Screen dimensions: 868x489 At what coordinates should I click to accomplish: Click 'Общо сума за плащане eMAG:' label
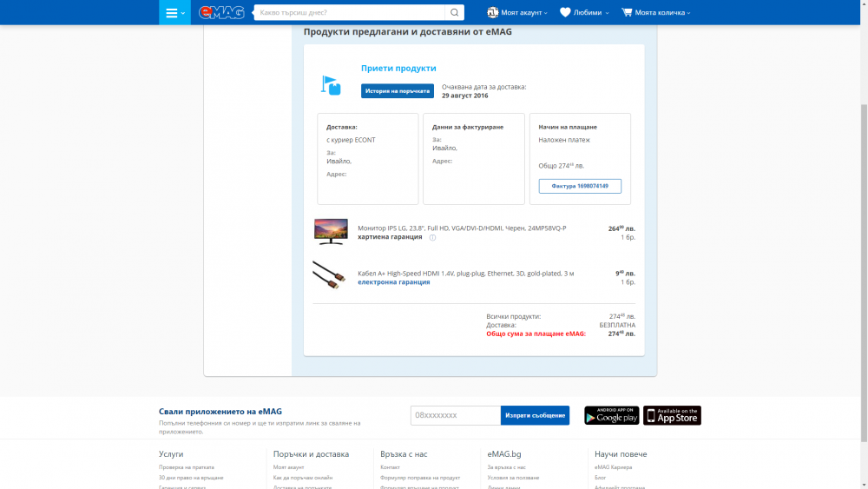click(536, 334)
